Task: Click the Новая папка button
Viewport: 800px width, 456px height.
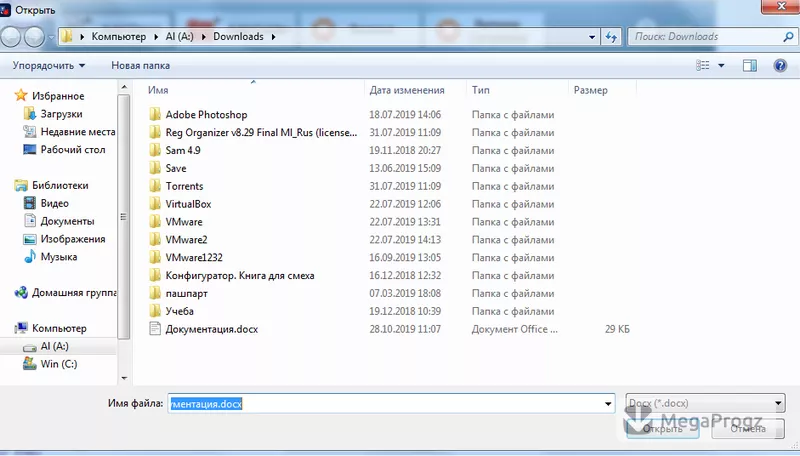Action: 140,65
